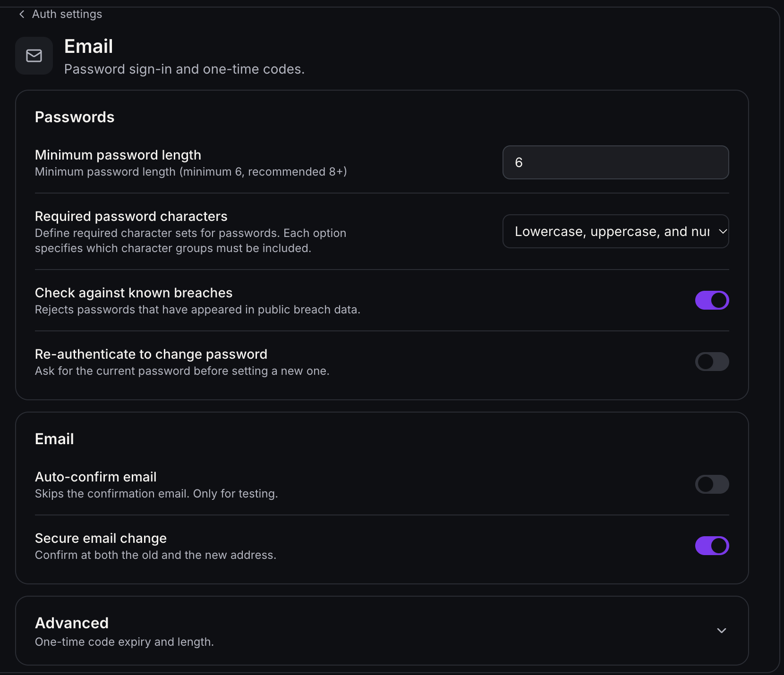Click the Email page title

tap(88, 46)
